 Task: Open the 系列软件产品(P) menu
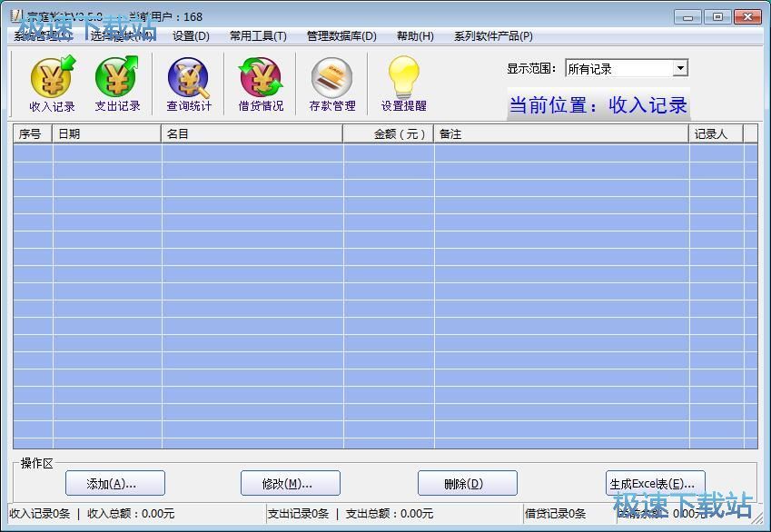[x=493, y=36]
